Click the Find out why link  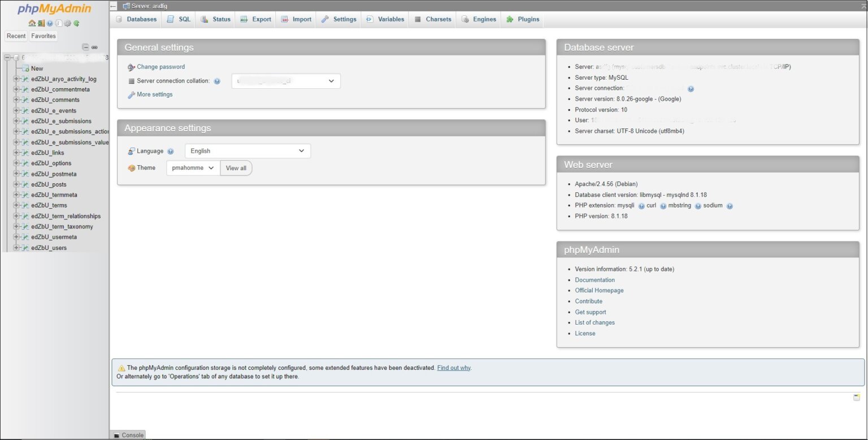pos(454,368)
